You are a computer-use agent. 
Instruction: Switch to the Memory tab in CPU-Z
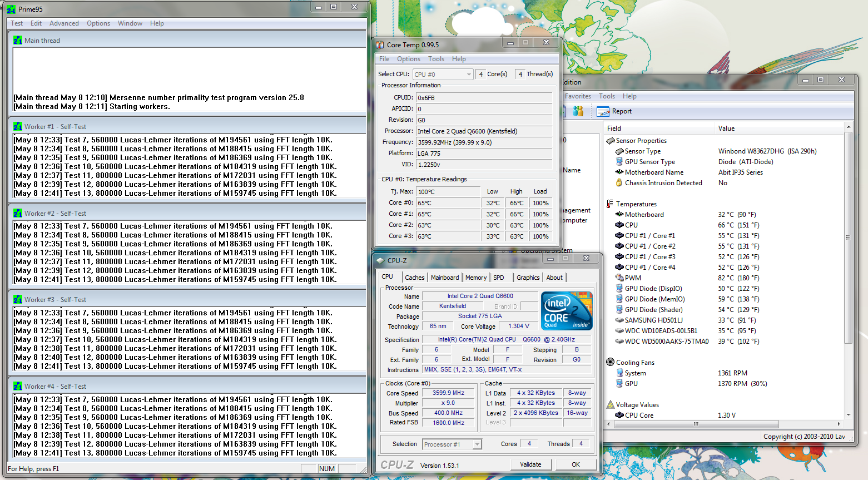point(476,278)
